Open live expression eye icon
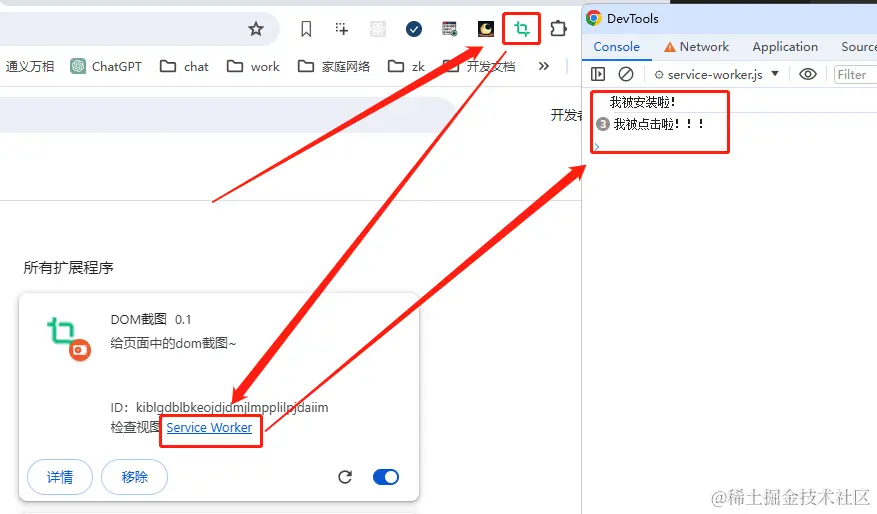The image size is (877, 514). point(808,74)
